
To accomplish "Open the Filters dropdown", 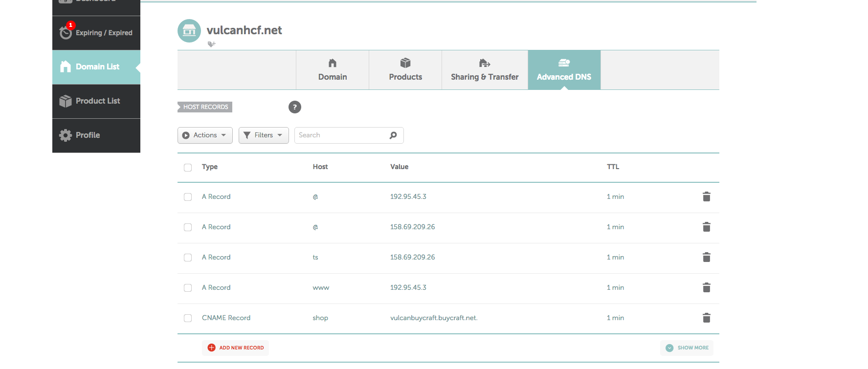I will pos(264,135).
